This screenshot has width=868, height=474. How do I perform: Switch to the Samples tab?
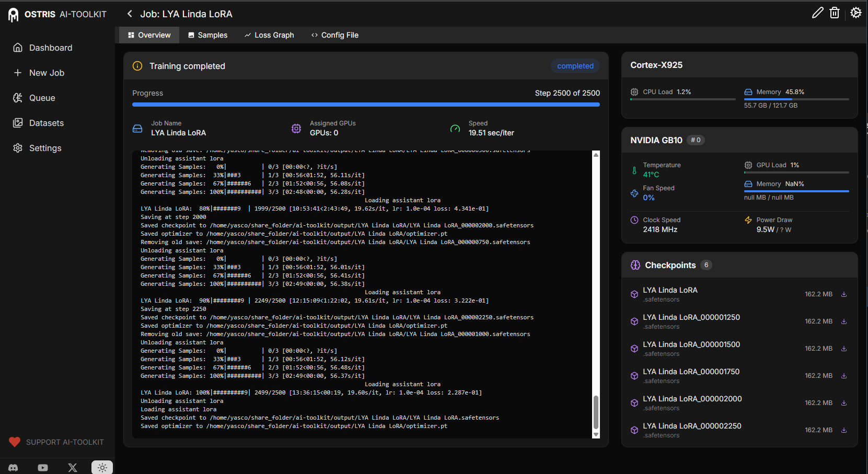pyautogui.click(x=207, y=35)
